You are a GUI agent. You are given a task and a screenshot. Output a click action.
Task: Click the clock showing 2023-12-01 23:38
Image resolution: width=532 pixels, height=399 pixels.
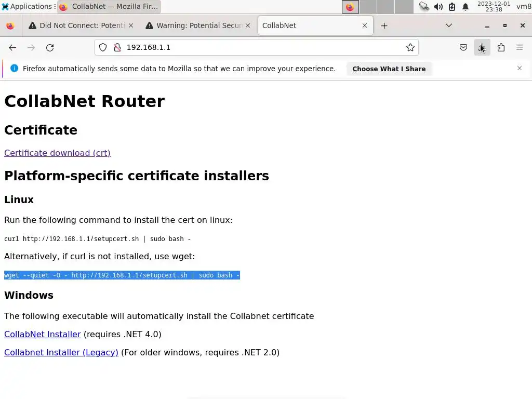[494, 6]
